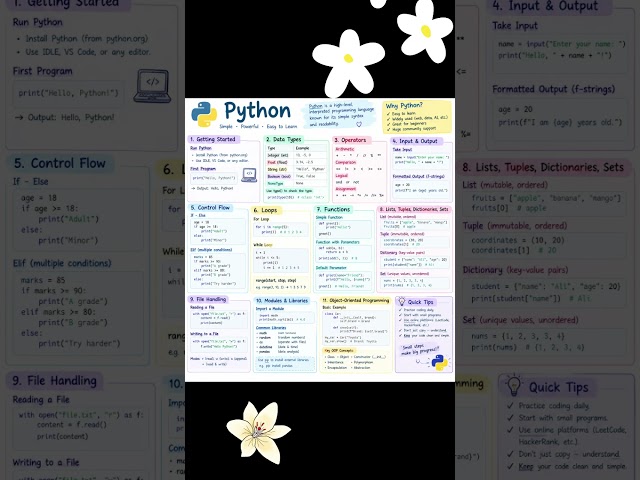
Task: Click the '11. Object-Oriented Programming' heading
Action: (x=356, y=300)
